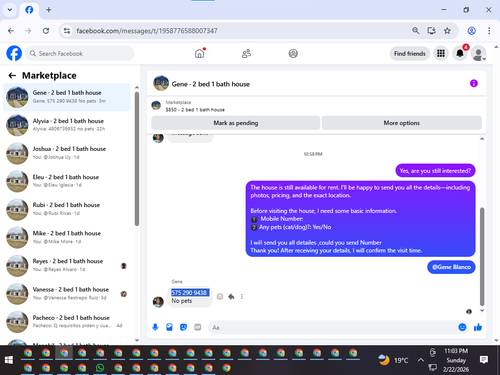Click the address bar URL
Image resolution: width=500 pixels, height=375 pixels.
(147, 31)
